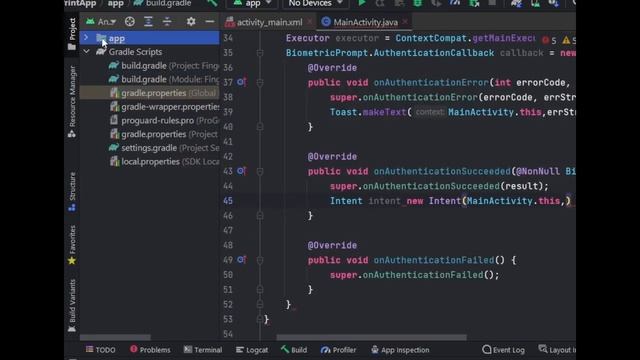Select build.gradle (Module) file

pos(164,79)
